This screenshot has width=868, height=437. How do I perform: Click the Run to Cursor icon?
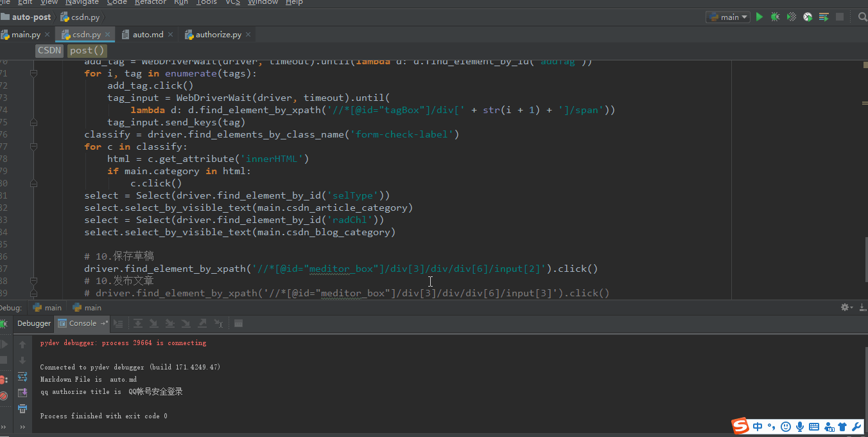pyautogui.click(x=218, y=323)
